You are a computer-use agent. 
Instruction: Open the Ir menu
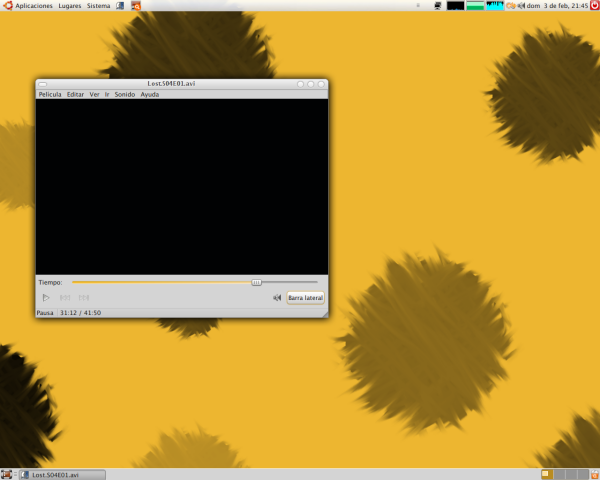click(x=107, y=95)
